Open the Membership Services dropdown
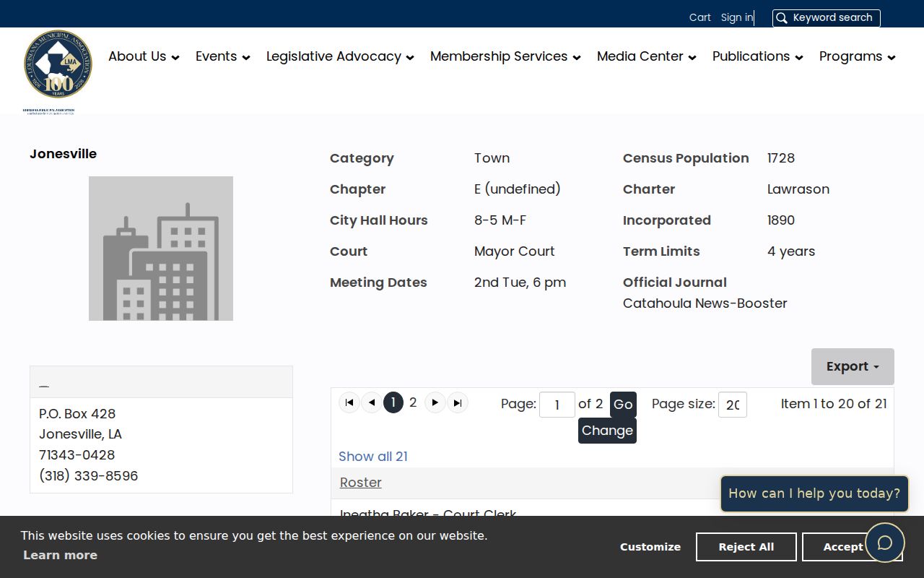Screen dimensions: 924x578 (x=505, y=56)
